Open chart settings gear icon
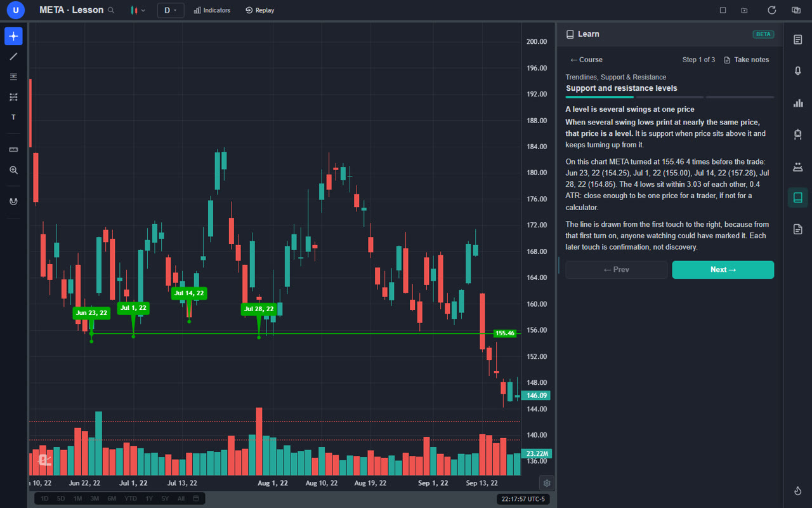 [547, 483]
